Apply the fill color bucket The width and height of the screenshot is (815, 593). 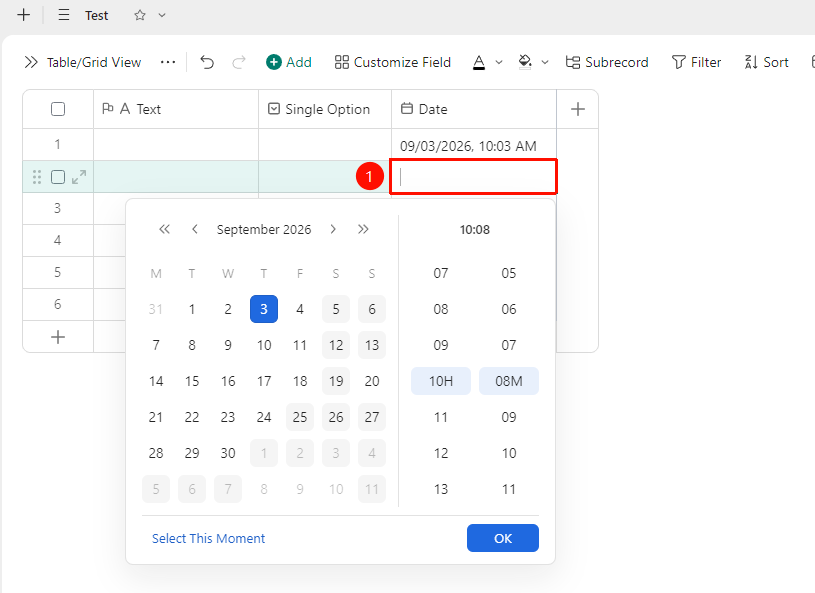[525, 62]
